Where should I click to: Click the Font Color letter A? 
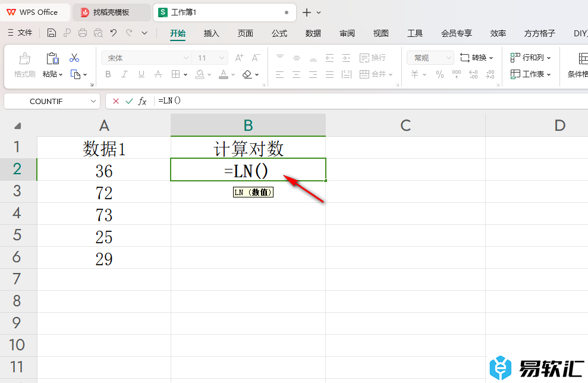tap(224, 74)
